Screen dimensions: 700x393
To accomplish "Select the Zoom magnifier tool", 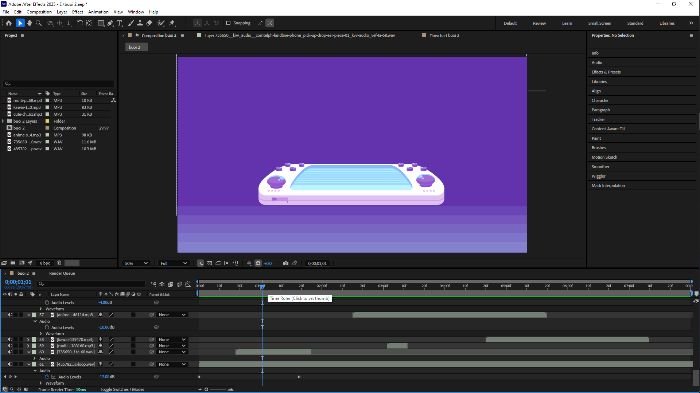I will pyautogui.click(x=39, y=23).
